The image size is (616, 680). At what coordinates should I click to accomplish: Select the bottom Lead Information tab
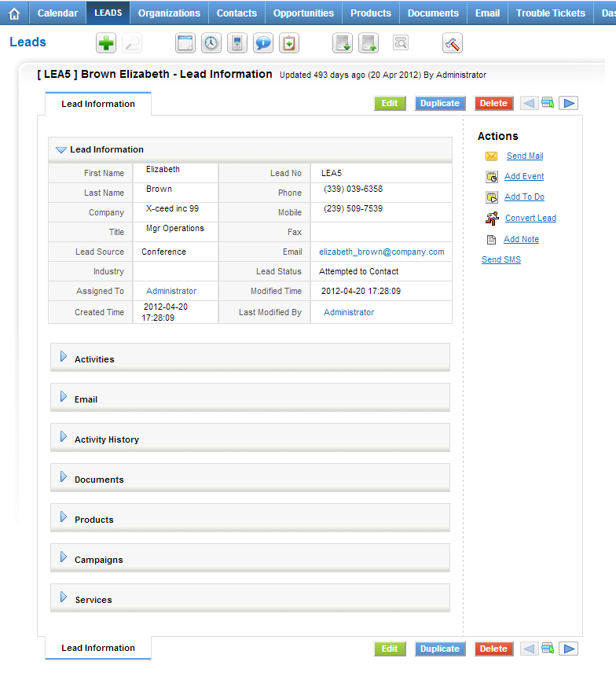coord(98,648)
